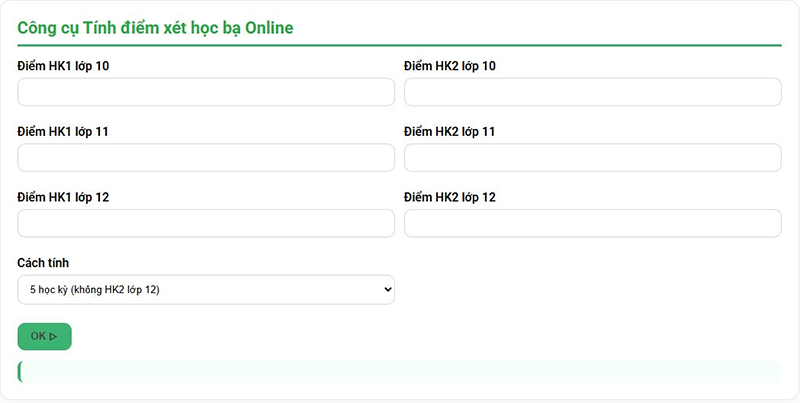Click the OK submit button
800x403 pixels.
pyautogui.click(x=44, y=337)
